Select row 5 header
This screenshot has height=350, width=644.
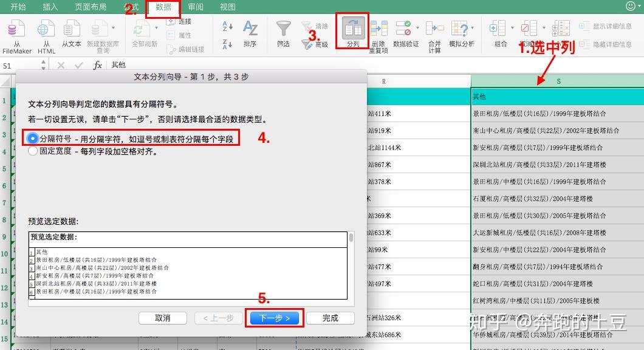(5, 168)
